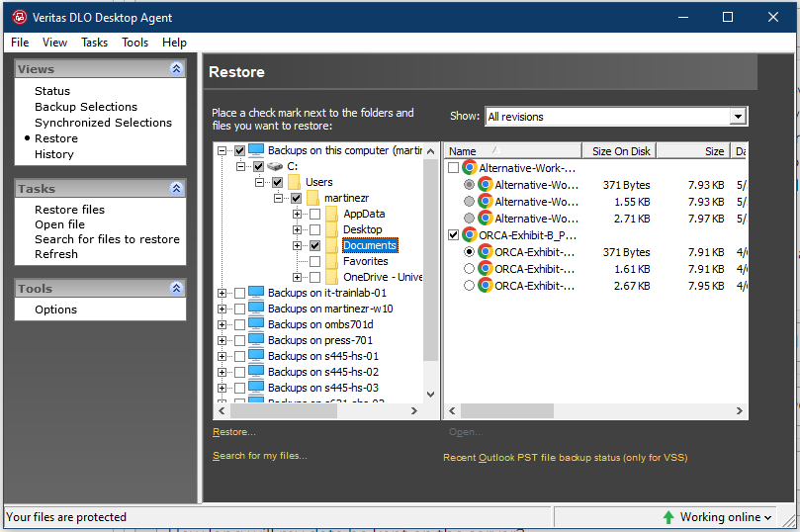
Task: Click the tree pane vertical scrollbar thumb
Action: coord(430,260)
